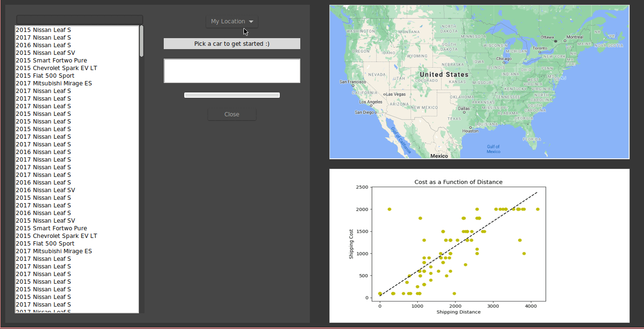644x329 pixels.
Task: Click the car list vertical scrollbar thumb
Action: [x=141, y=41]
